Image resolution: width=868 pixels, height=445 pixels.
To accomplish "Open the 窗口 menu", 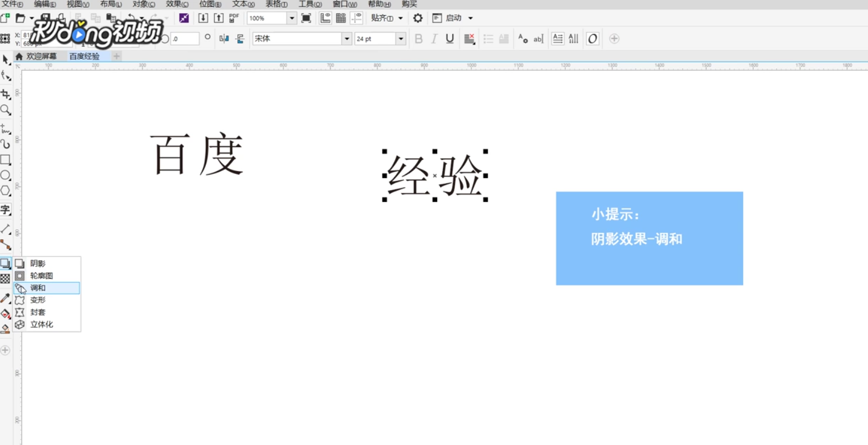I will click(x=345, y=4).
